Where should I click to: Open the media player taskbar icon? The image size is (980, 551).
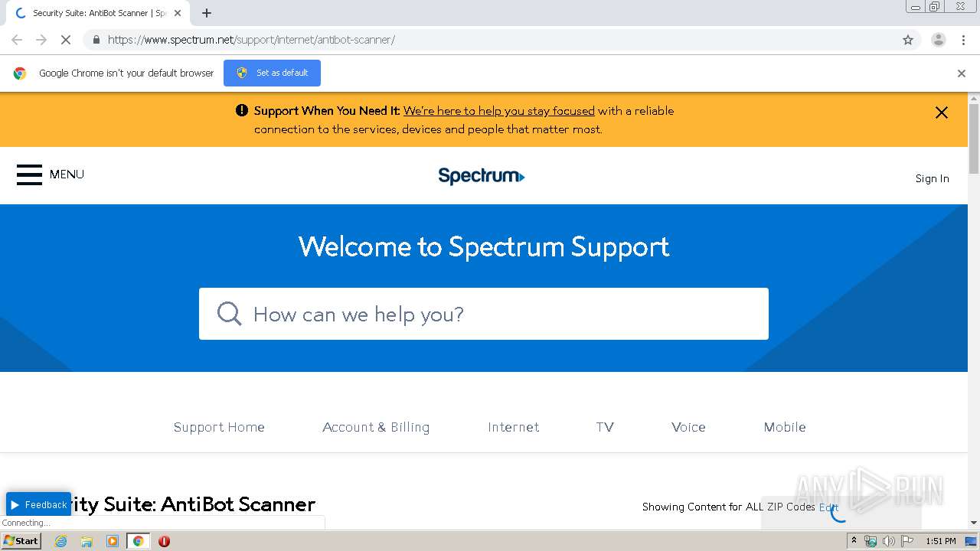pos(113,541)
